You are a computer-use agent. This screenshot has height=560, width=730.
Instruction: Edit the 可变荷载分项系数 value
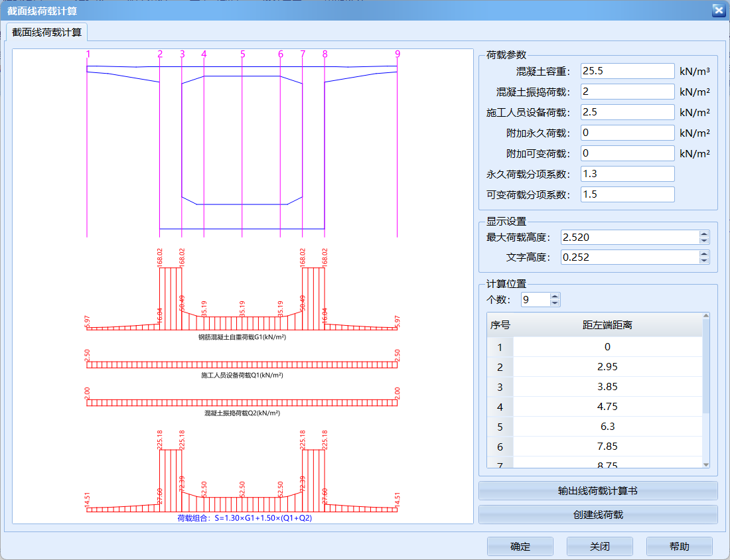click(627, 194)
